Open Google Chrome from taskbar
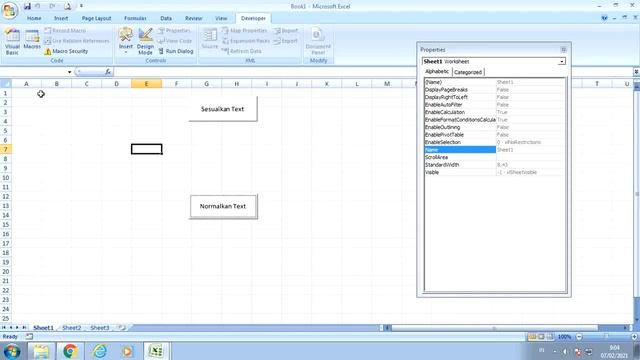The height and width of the screenshot is (360, 640). point(70,351)
